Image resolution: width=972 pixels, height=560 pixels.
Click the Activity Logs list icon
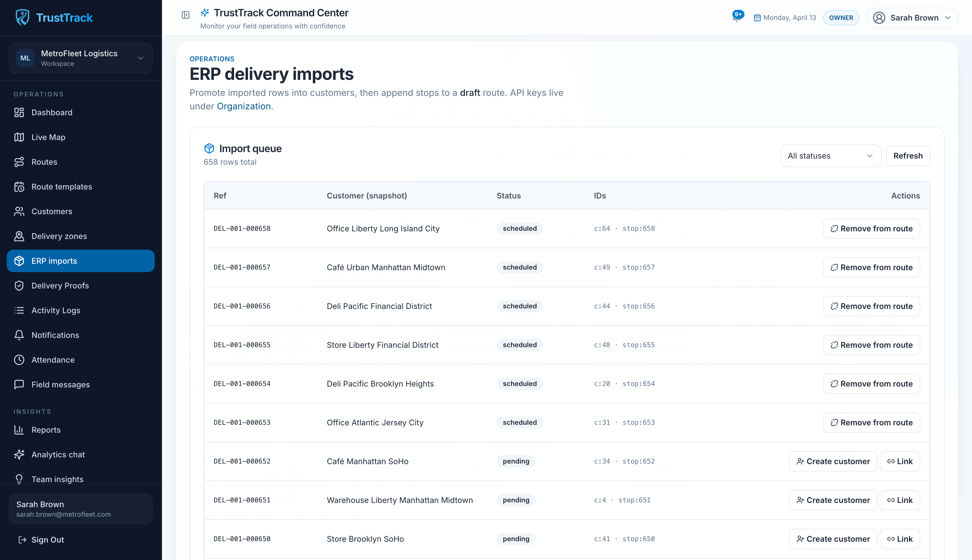19,310
